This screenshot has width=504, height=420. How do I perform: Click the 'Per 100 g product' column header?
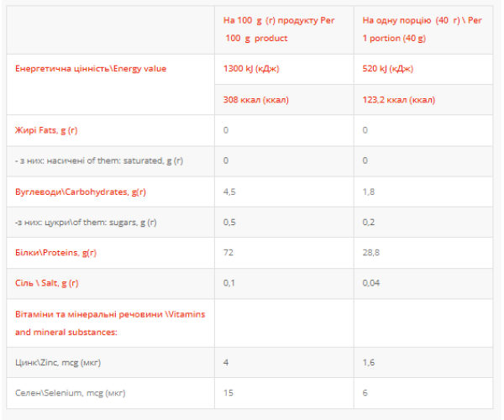pos(280,29)
